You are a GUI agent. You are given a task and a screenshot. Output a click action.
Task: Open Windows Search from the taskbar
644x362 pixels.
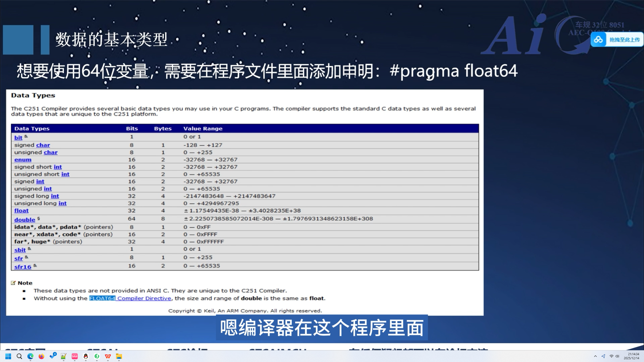coord(19,356)
